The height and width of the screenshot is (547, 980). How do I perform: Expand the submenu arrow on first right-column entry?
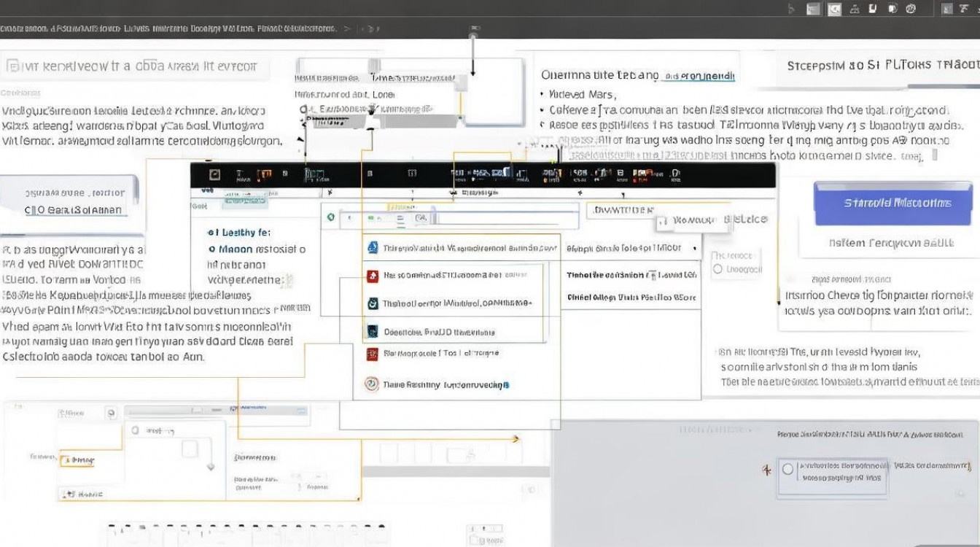pos(693,249)
